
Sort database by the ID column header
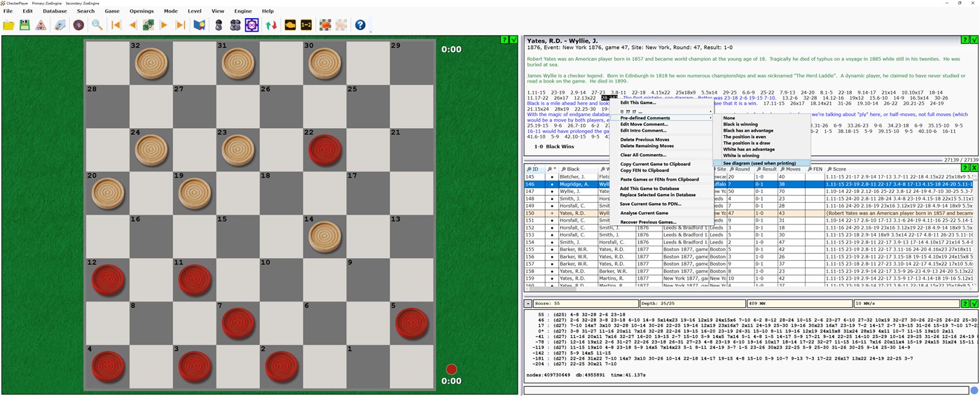coord(533,169)
